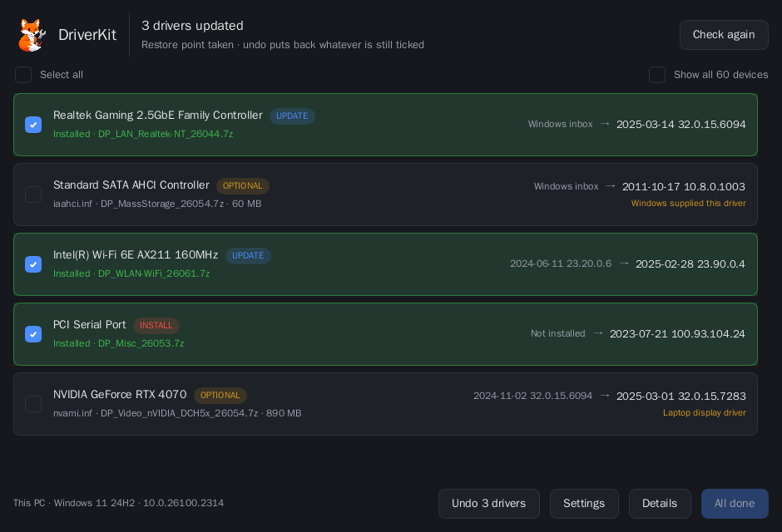Untick Realtek Gaming 2.5GbE controller checkbox
This screenshot has height=532, width=782.
[33, 125]
